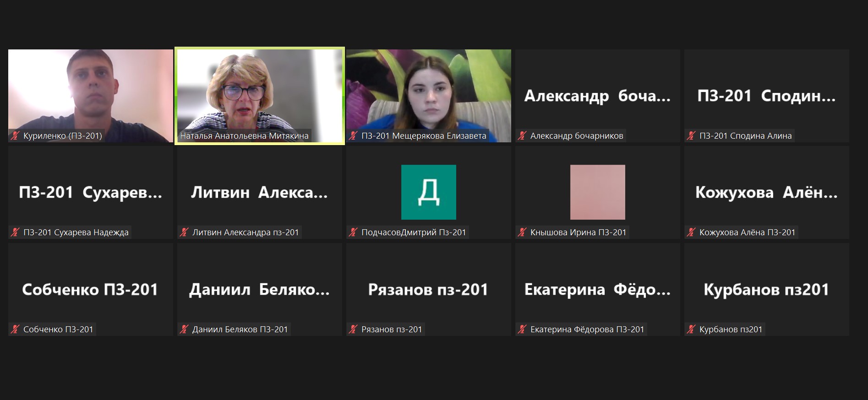
Task: Click the muted mic icon beside Екатерина Фёдорова ПЗ-201
Action: [x=522, y=329]
